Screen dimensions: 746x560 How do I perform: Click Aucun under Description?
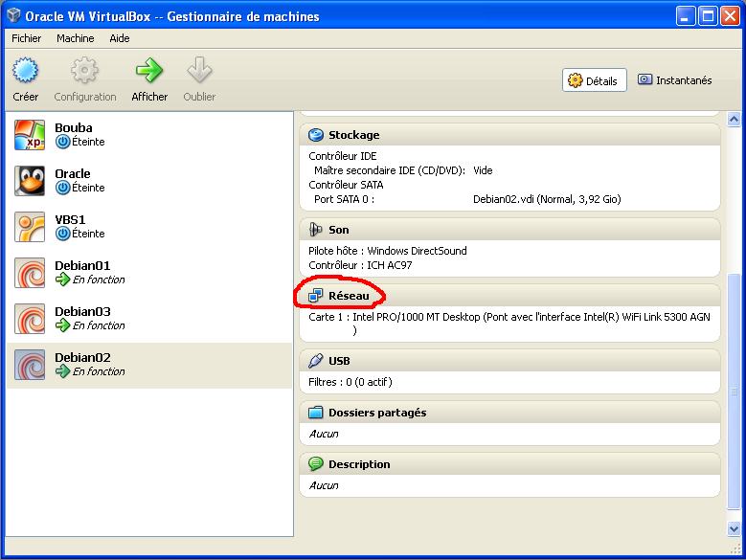tap(324, 485)
